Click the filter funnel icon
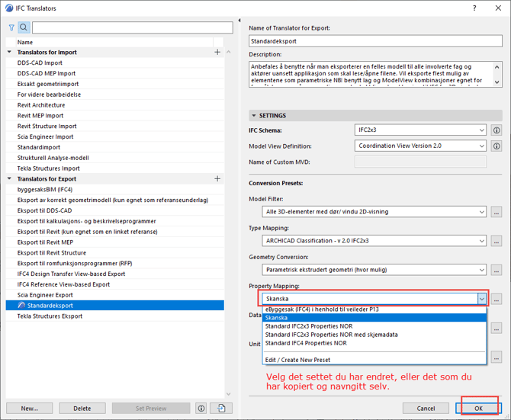This screenshot has height=420, width=511. (x=11, y=27)
